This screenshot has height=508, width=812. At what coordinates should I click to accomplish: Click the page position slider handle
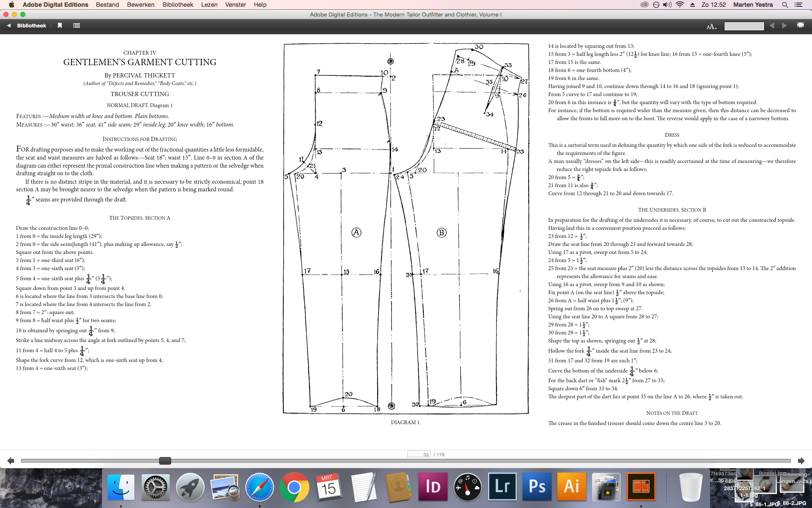[x=165, y=461]
